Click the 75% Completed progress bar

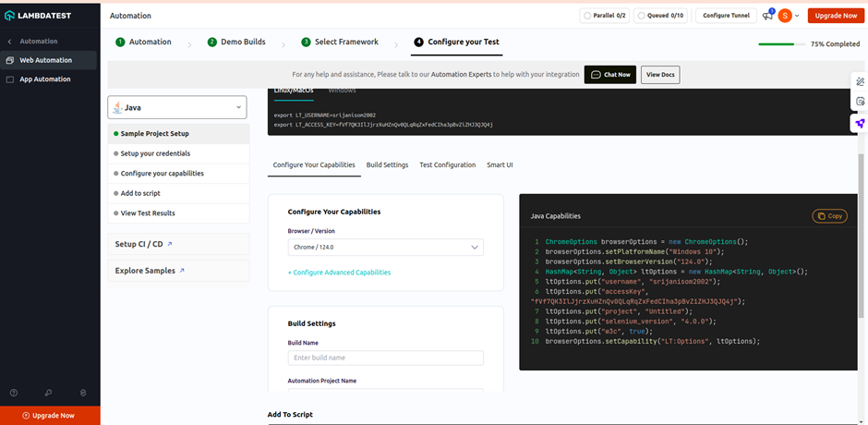point(781,43)
